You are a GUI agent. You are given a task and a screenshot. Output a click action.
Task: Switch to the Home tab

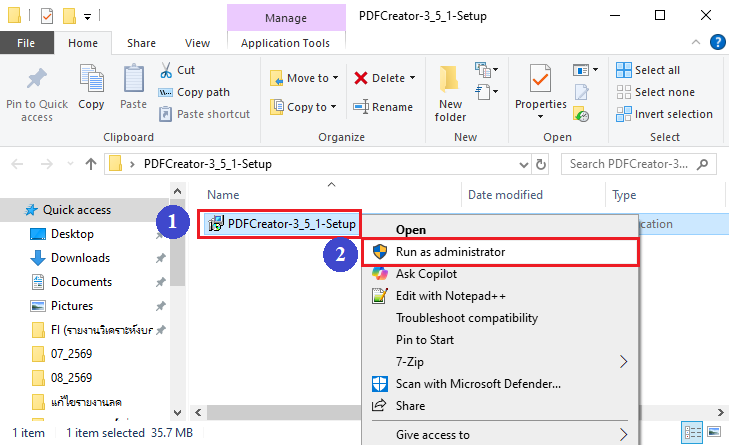[x=83, y=43]
